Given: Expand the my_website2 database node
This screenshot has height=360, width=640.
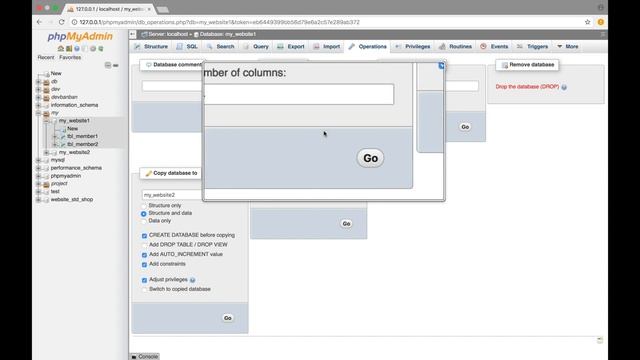Looking at the screenshot, I should 47,153.
